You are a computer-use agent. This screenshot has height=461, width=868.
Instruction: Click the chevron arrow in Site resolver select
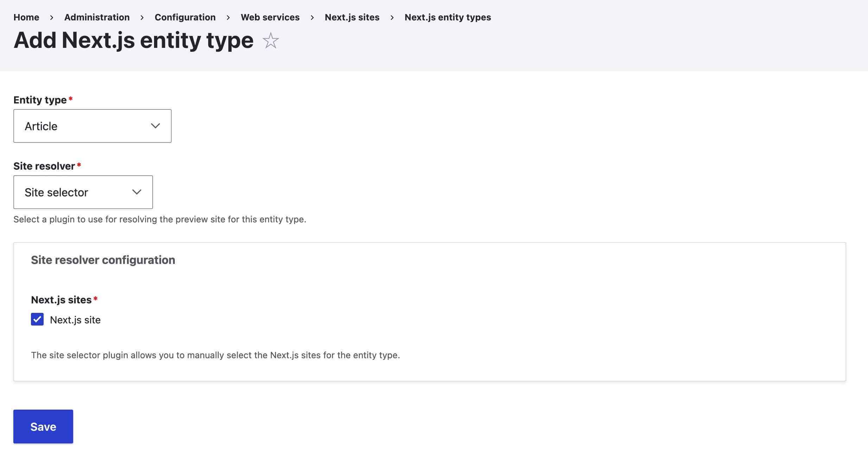pyautogui.click(x=136, y=192)
